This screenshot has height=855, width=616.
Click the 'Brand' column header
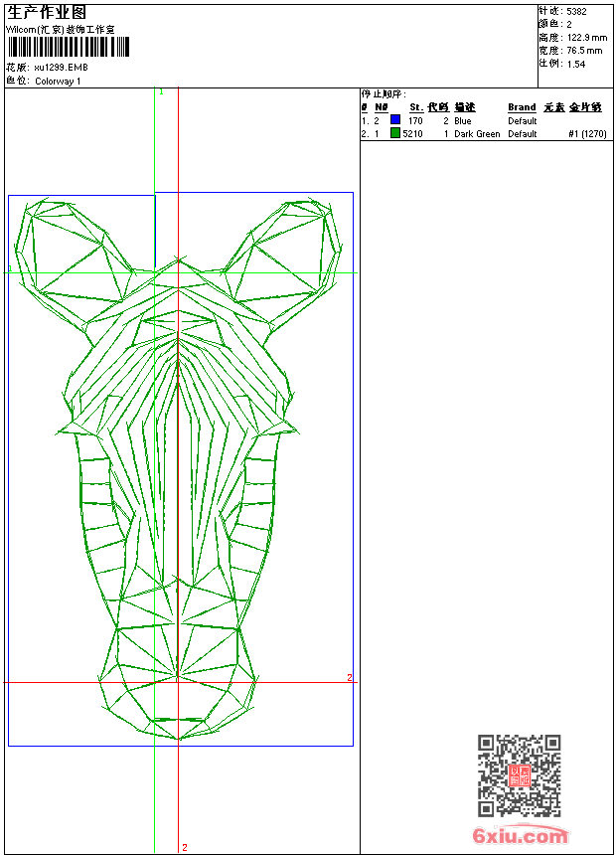coord(522,107)
